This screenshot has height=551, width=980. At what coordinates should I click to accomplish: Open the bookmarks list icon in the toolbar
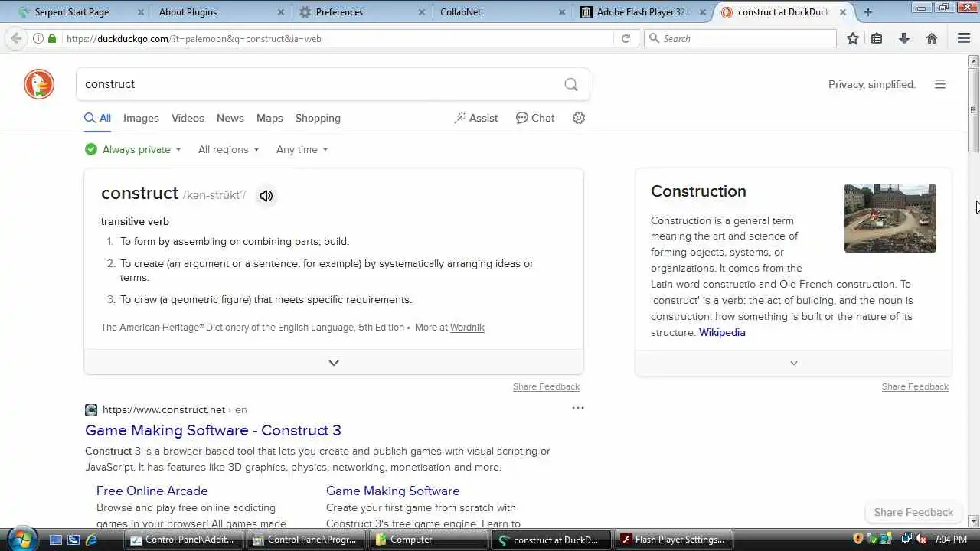pyautogui.click(x=877, y=38)
